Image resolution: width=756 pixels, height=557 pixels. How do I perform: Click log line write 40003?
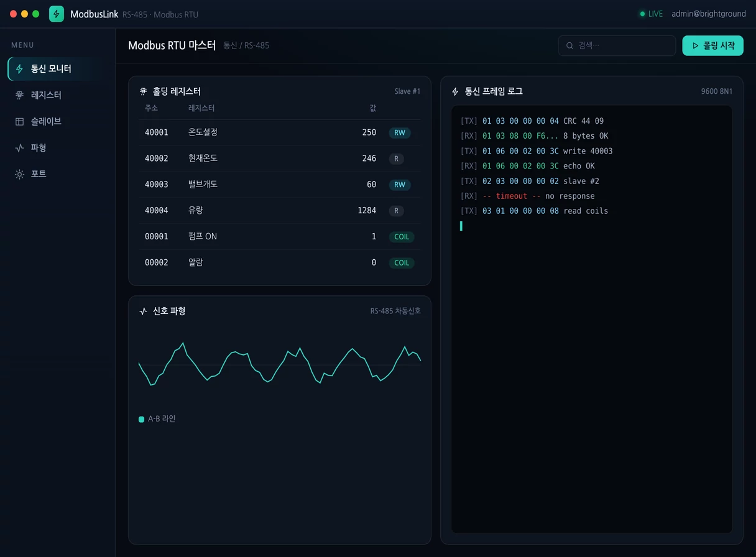click(x=537, y=151)
